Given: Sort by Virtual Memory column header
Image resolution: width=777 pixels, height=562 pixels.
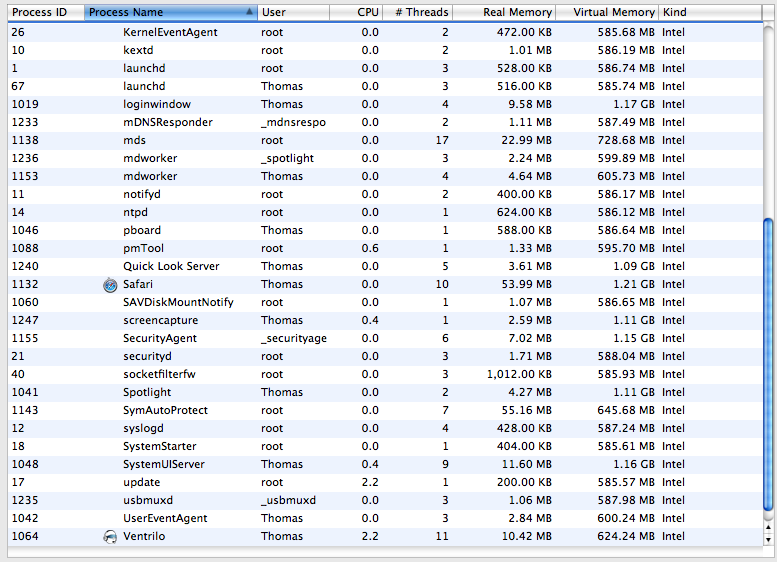Looking at the screenshot, I should [607, 12].
